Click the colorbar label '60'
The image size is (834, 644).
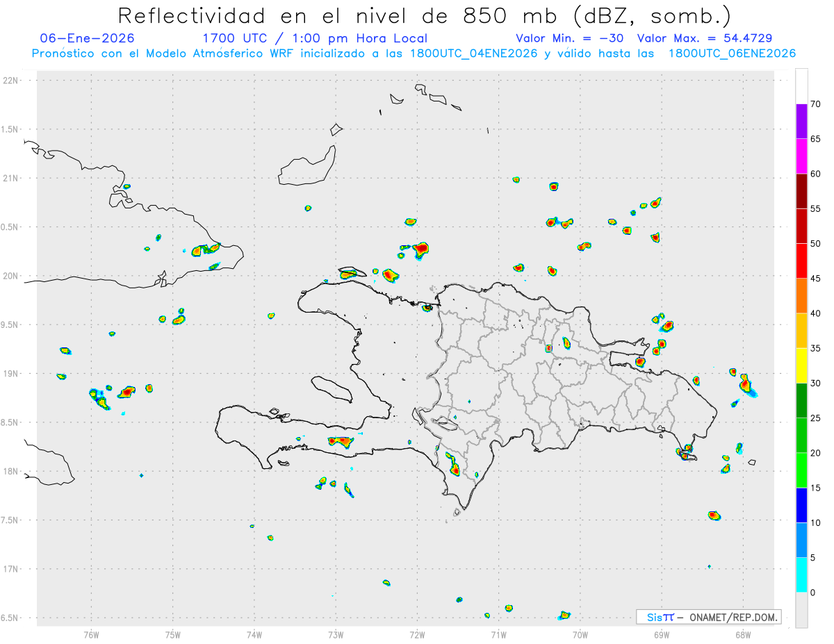click(x=815, y=174)
